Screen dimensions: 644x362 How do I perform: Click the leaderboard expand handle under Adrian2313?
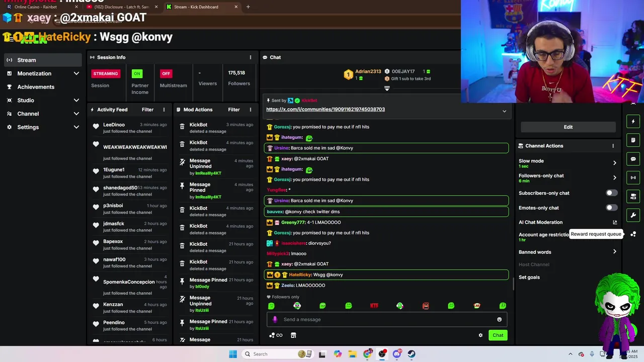tap(387, 88)
